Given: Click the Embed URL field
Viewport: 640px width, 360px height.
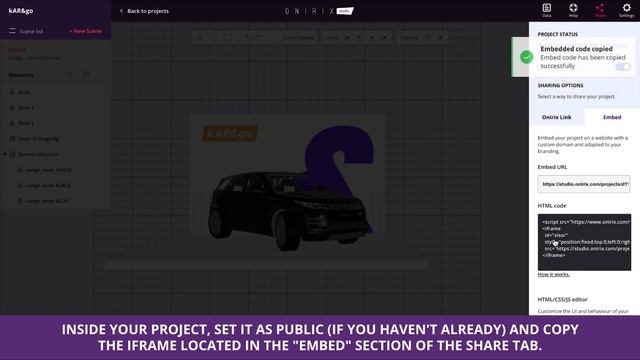Looking at the screenshot, I should click(x=584, y=184).
